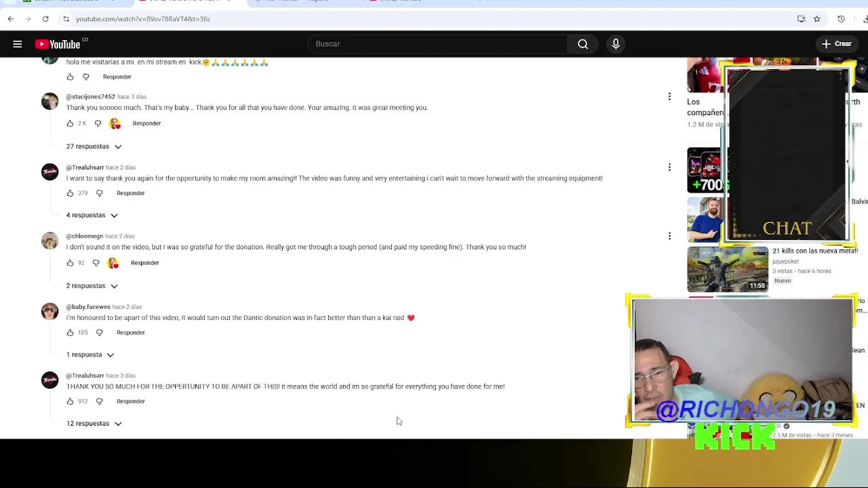The width and height of the screenshot is (868, 488).
Task: Open site info icon in address bar
Action: coord(66,19)
